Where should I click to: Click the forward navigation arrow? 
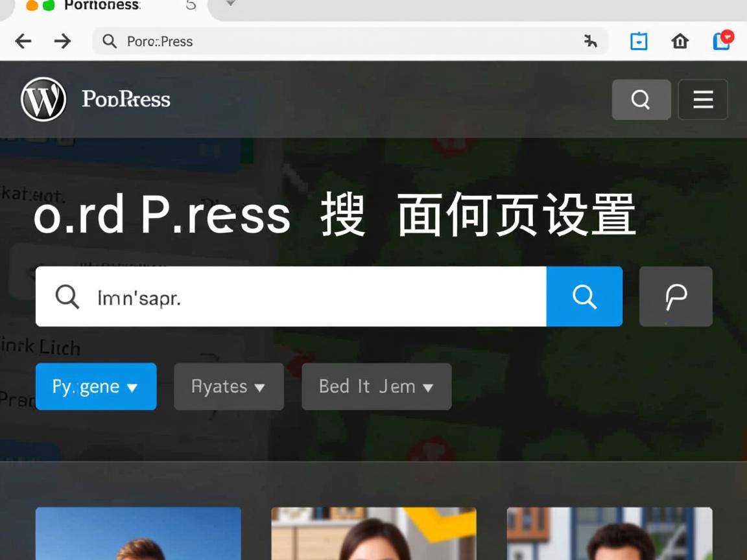pos(62,41)
